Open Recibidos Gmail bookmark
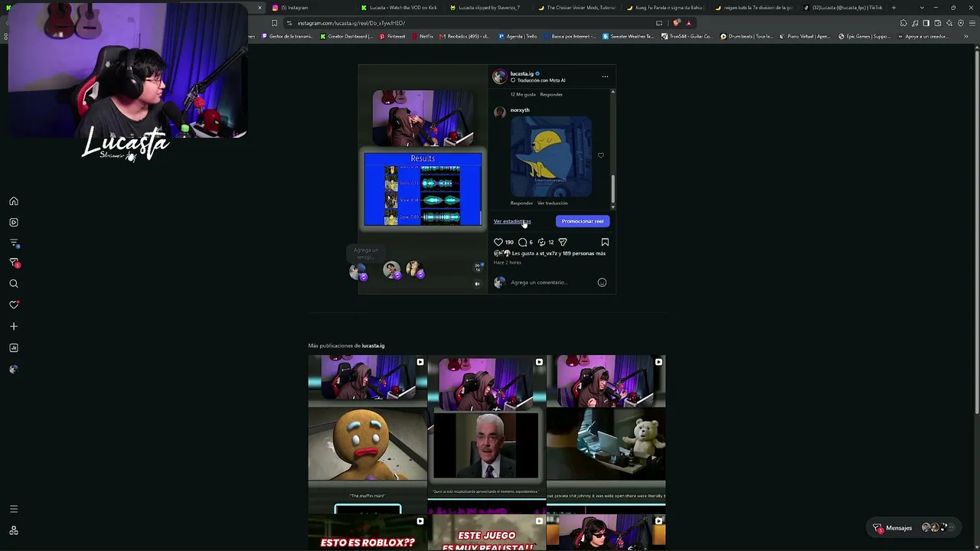The image size is (980, 551). [x=464, y=36]
